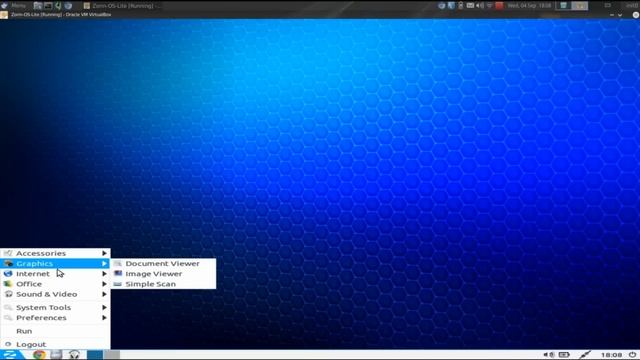640x360 pixels.
Task: Launch Document Viewer from Graphics submenu
Action: click(x=163, y=264)
